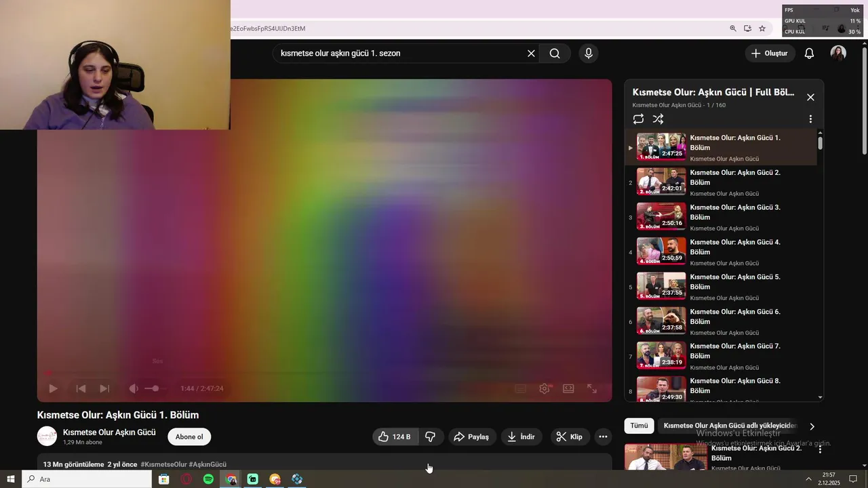Select Aşkın Gücü 3. Bölüm in playlist
This screenshot has width=868, height=488.
(721, 217)
